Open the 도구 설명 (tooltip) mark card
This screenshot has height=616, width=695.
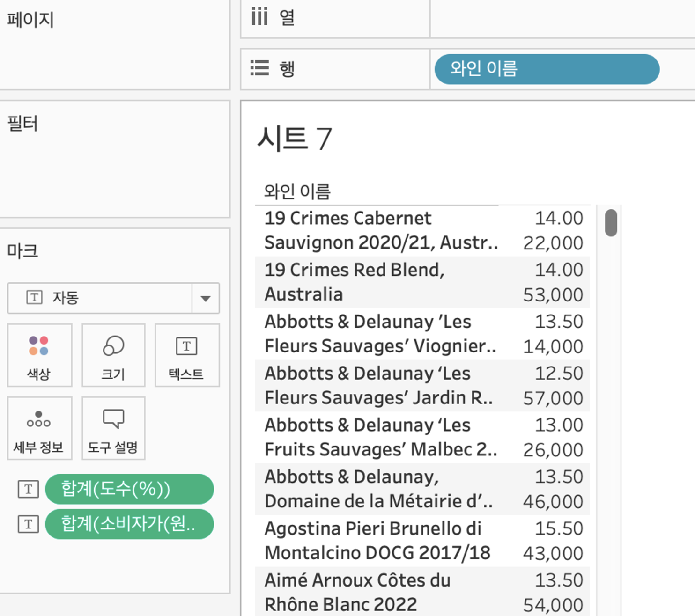(113, 428)
